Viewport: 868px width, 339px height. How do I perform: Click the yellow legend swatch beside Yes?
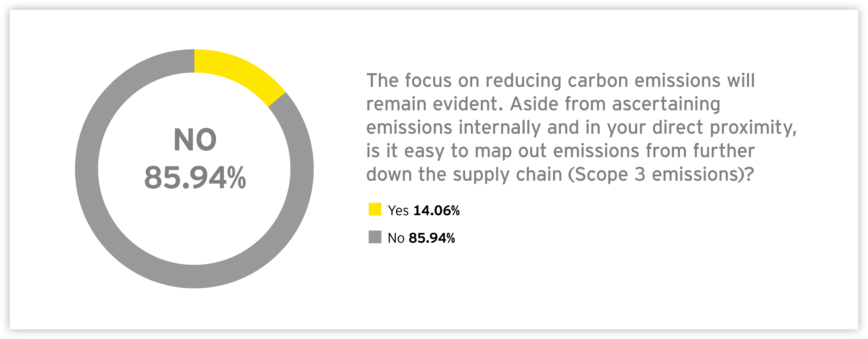(375, 209)
